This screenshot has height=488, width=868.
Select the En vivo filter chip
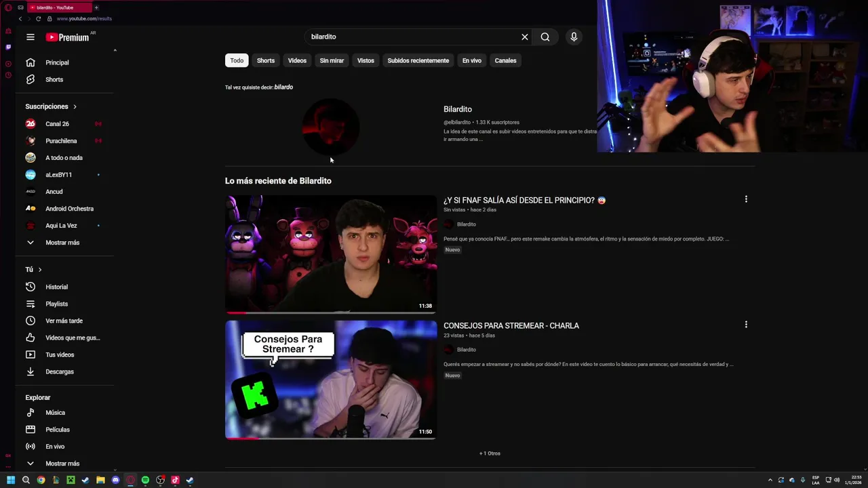[x=472, y=60]
